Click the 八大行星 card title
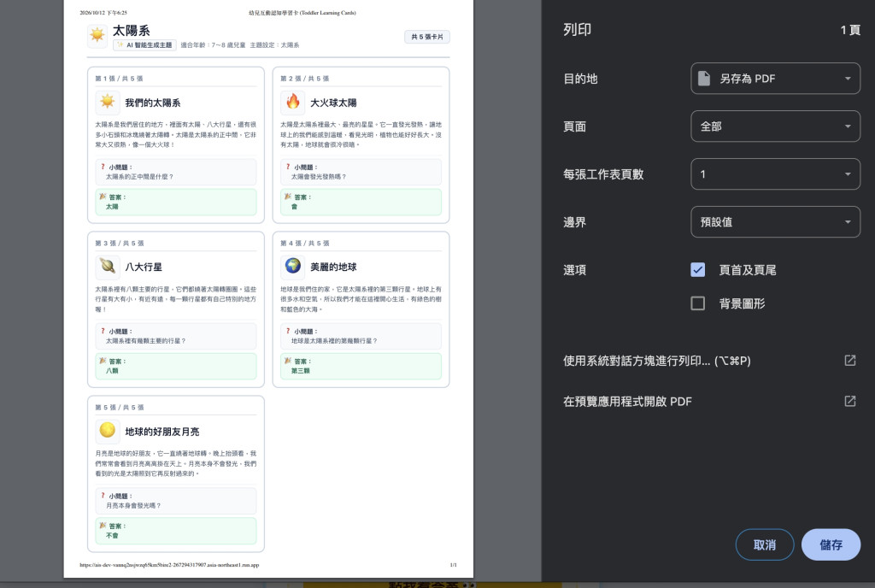This screenshot has height=588, width=875. tap(144, 268)
